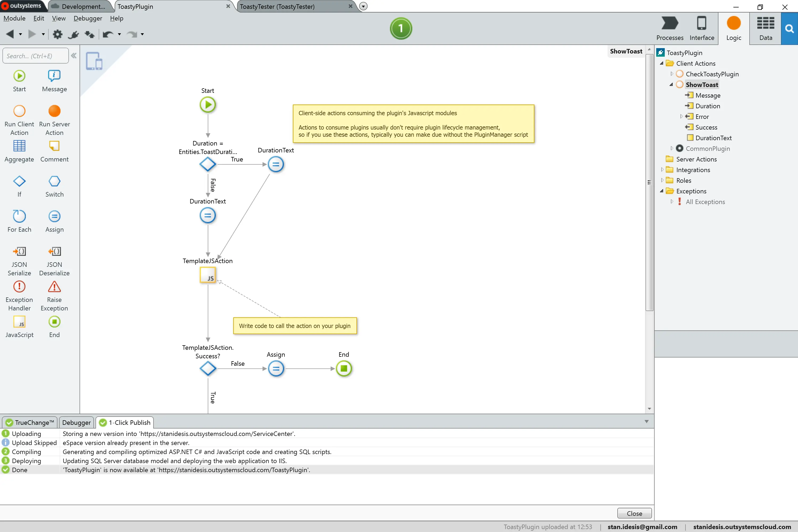Open the Interface layer
Image resolution: width=798 pixels, height=532 pixels.
(702, 28)
